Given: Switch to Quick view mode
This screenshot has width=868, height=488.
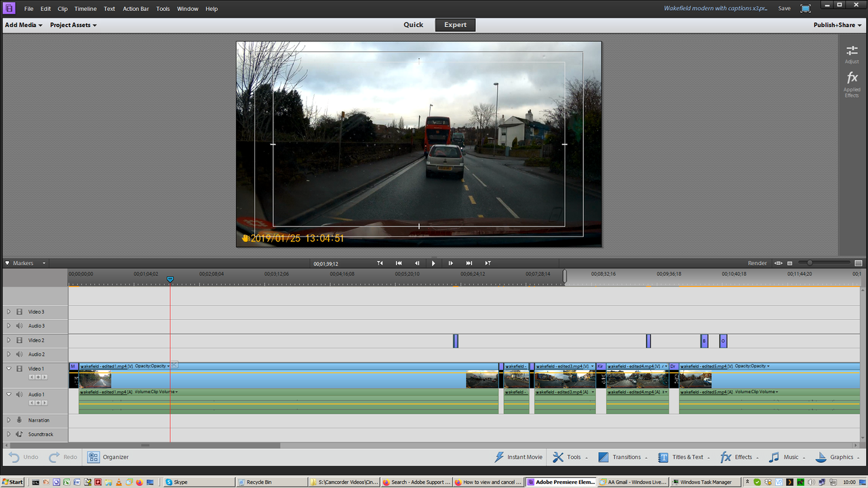Looking at the screenshot, I should (x=414, y=24).
